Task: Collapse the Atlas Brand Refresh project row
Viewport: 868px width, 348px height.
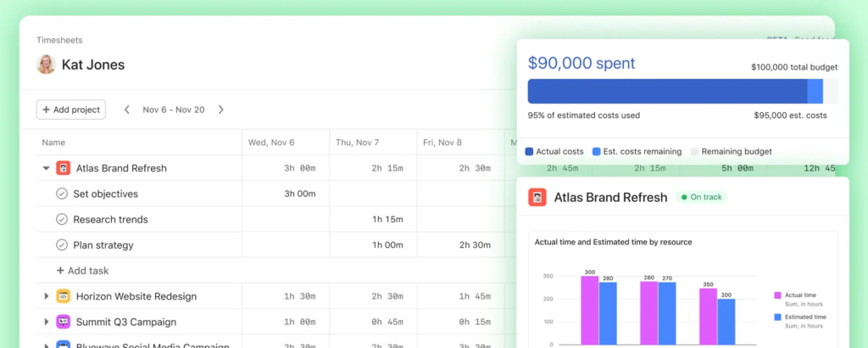Action: (x=47, y=168)
